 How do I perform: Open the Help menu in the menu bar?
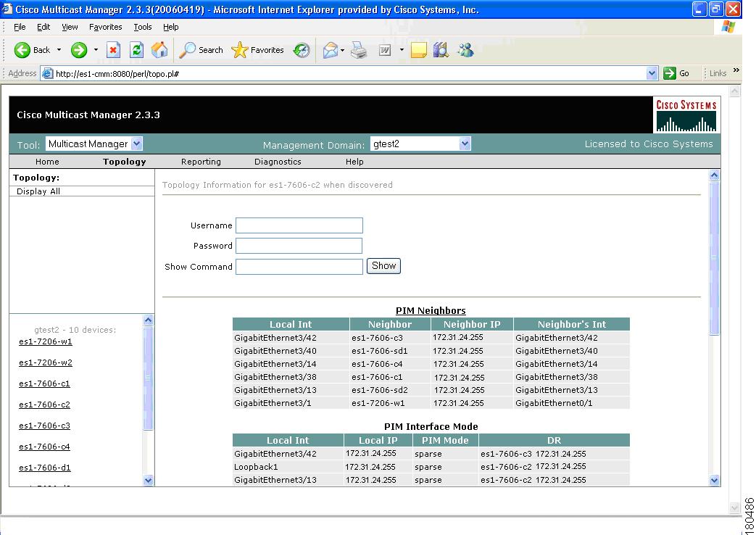pos(170,27)
